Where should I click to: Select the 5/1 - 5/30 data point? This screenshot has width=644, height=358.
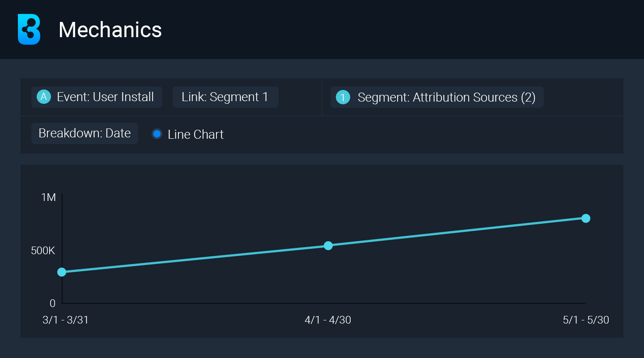[x=586, y=218]
